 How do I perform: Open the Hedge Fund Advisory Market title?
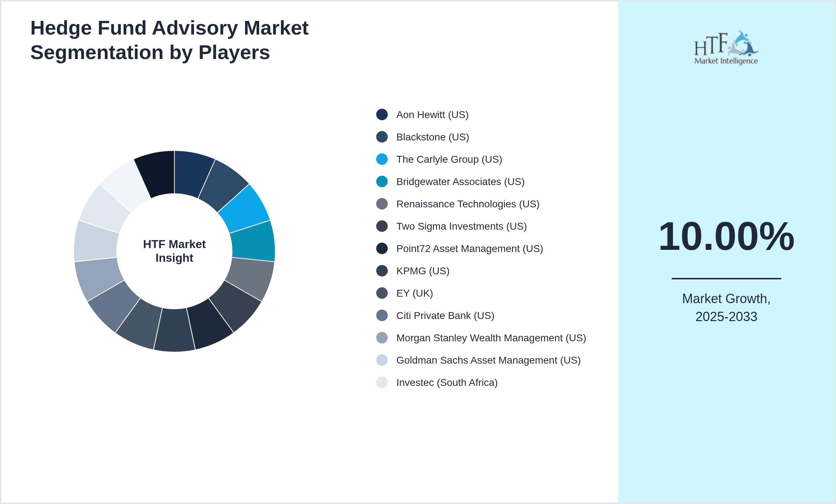pos(169,40)
